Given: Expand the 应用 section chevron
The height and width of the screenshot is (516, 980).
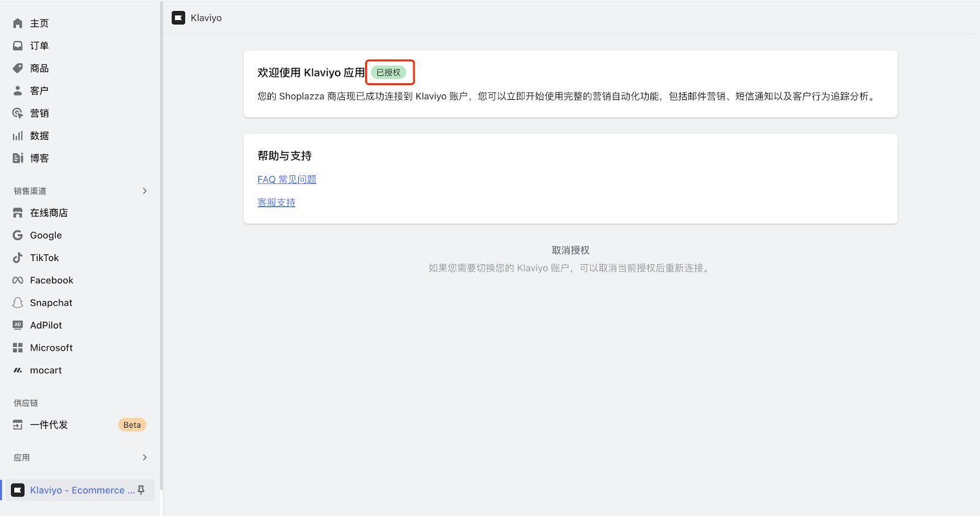Looking at the screenshot, I should (x=145, y=457).
